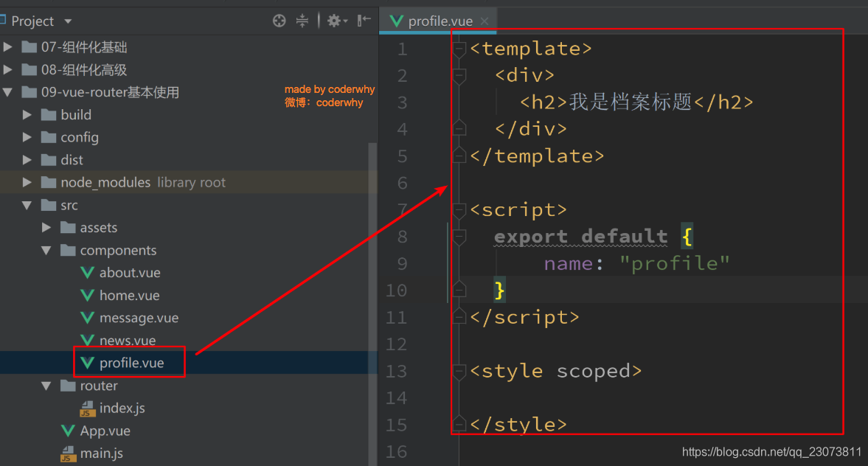Screen dimensions: 868x466
Task: Expand the assets folder
Action: [x=46, y=227]
